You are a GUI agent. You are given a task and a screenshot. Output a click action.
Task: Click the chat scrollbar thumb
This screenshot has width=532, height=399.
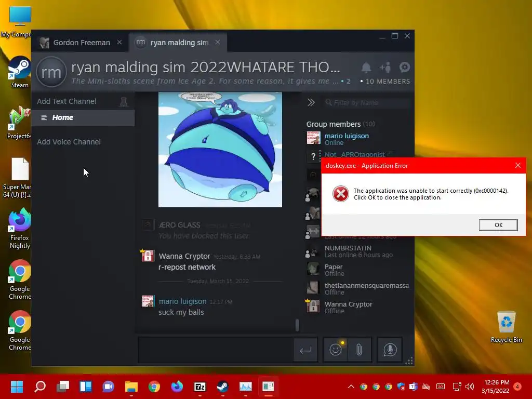297,325
